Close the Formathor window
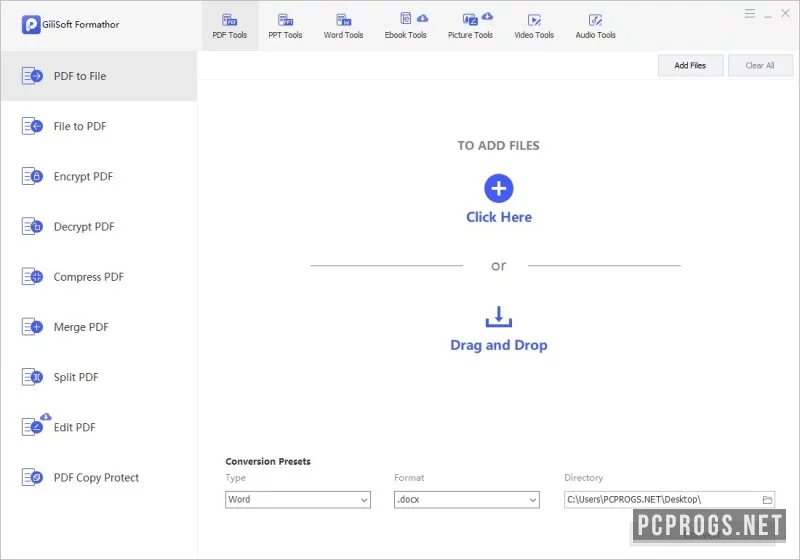Image resolution: width=800 pixels, height=560 pixels. [785, 14]
